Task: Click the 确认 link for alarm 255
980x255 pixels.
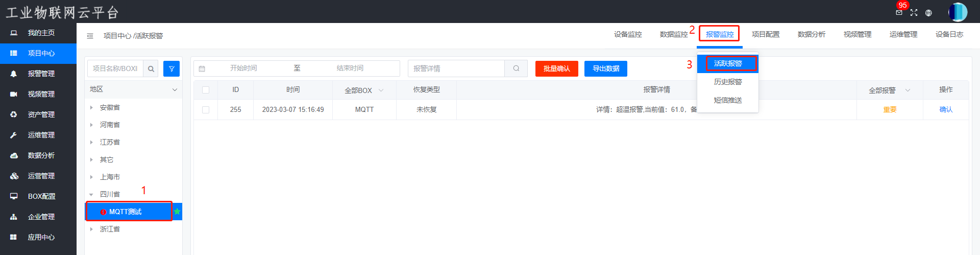Action: [x=945, y=109]
